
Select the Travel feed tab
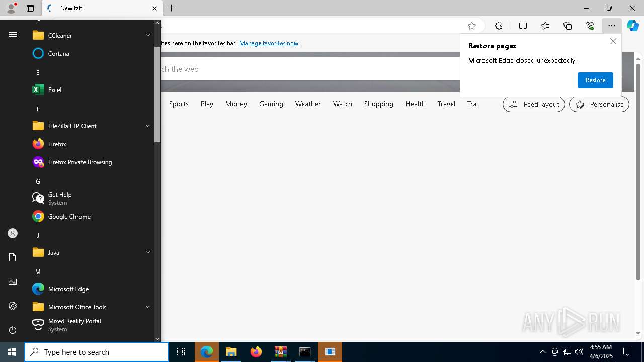446,104
